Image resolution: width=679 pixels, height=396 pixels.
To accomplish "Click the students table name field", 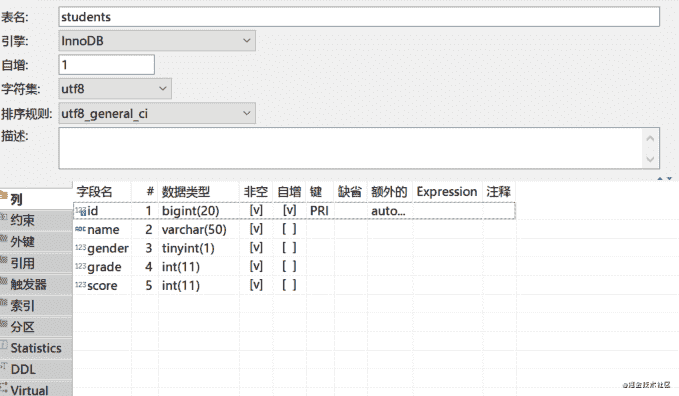I will [359, 16].
